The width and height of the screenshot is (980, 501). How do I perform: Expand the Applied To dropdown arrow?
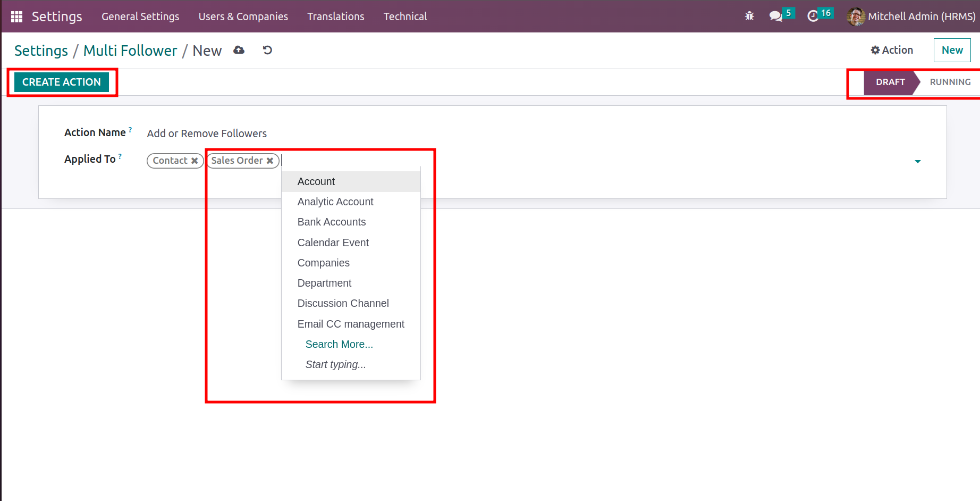click(917, 161)
